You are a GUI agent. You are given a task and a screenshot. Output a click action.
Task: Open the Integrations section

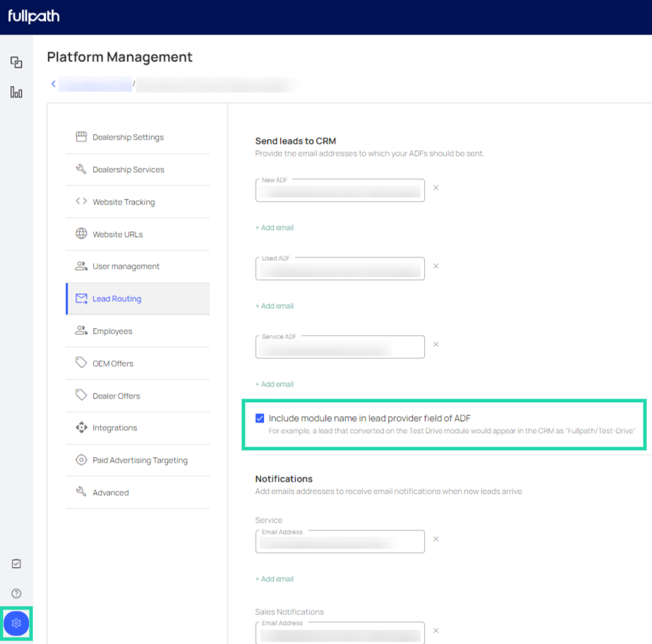coord(114,428)
